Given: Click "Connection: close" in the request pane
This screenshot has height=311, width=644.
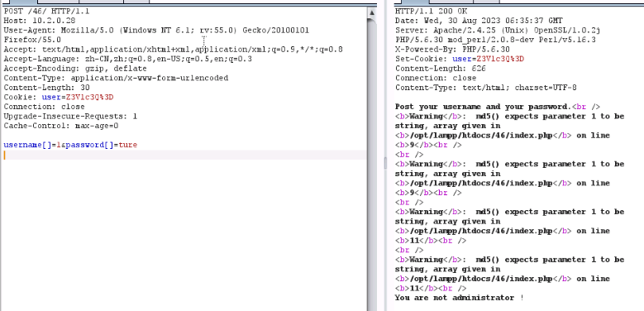Looking at the screenshot, I should 44,107.
